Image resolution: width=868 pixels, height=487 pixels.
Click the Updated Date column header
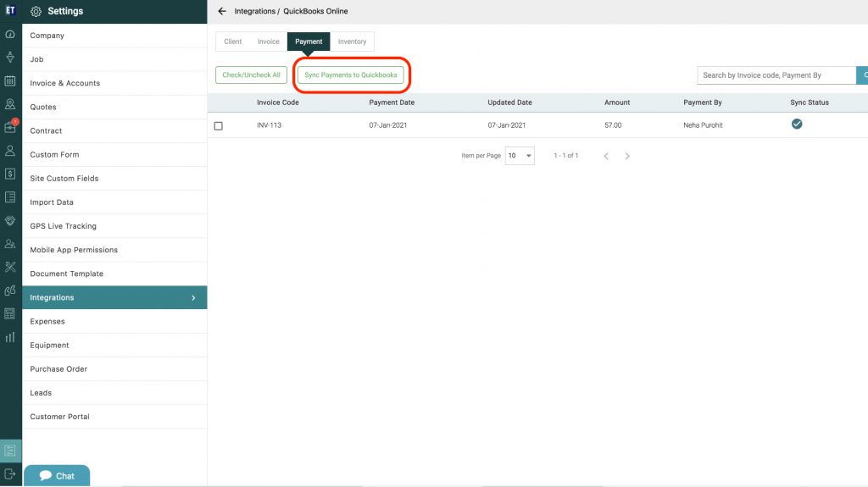point(509,102)
